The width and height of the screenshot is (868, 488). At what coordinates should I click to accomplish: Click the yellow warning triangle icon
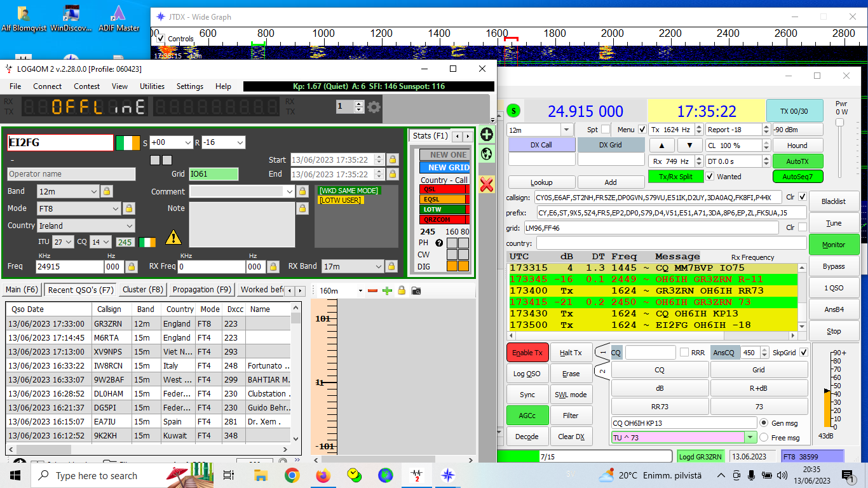click(x=173, y=238)
